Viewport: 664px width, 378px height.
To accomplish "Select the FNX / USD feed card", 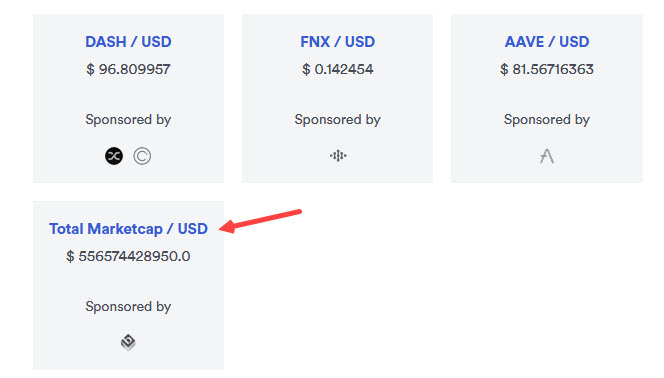I will coord(338,99).
